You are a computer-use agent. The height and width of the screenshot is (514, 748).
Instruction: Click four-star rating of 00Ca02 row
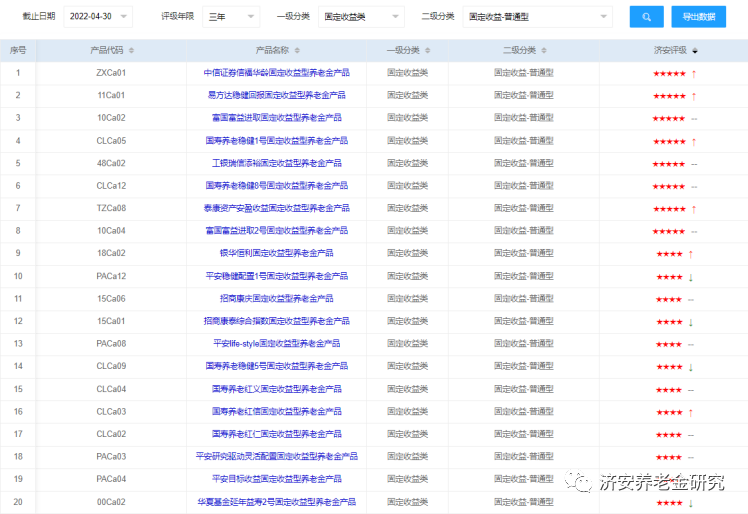click(x=669, y=503)
